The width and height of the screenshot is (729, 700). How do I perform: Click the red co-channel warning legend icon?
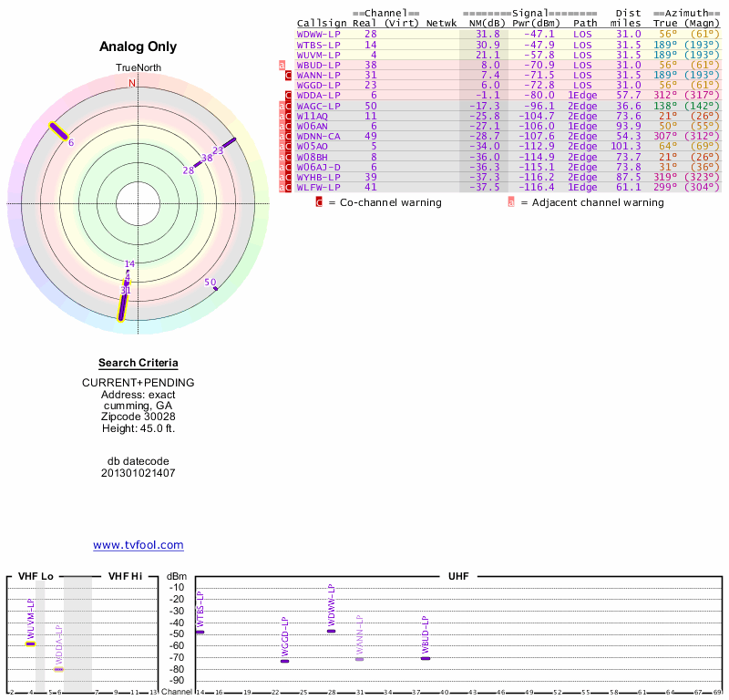(319, 202)
